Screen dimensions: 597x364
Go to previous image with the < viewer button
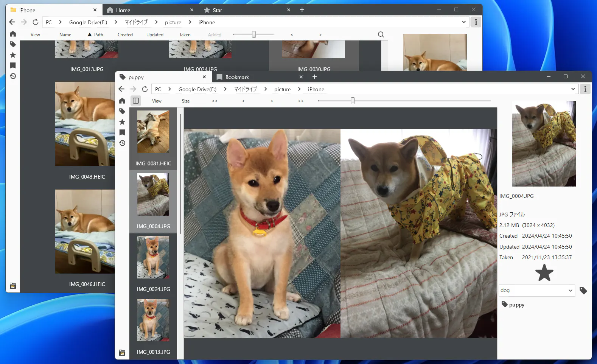[243, 101]
